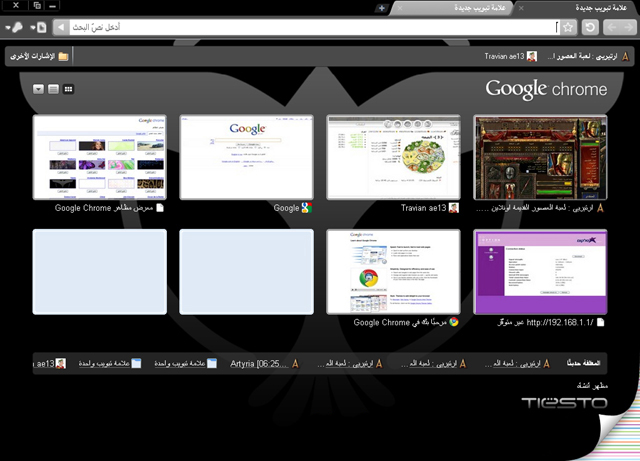Image resolution: width=640 pixels, height=461 pixels.
Task: Click the 'http://192.168.1.1/ غير متوفر' title
Action: pyautogui.click(x=545, y=322)
